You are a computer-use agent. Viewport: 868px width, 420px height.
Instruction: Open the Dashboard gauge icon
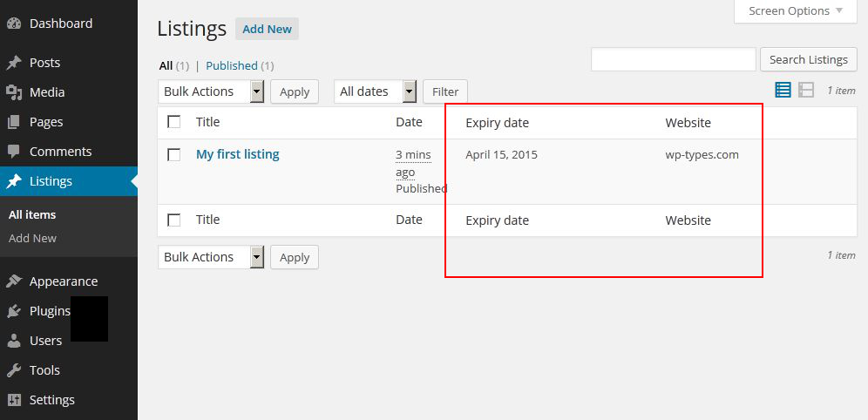click(x=14, y=24)
